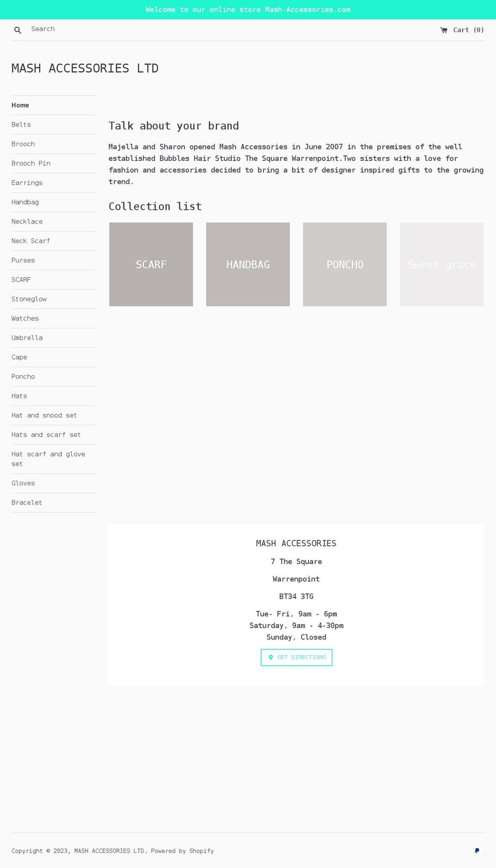Image resolution: width=496 pixels, height=868 pixels.
Task: Open the HANDBAG collection tile
Action: click(248, 264)
